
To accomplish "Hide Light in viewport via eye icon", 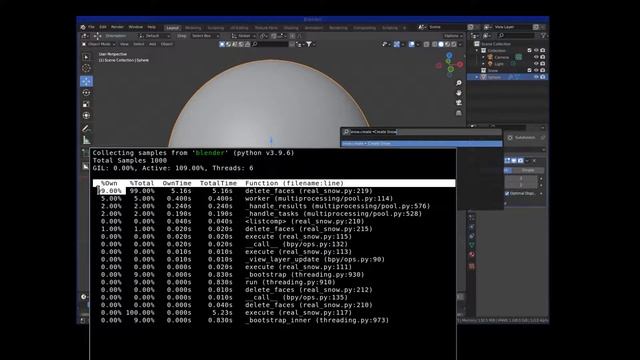I will coord(536,64).
